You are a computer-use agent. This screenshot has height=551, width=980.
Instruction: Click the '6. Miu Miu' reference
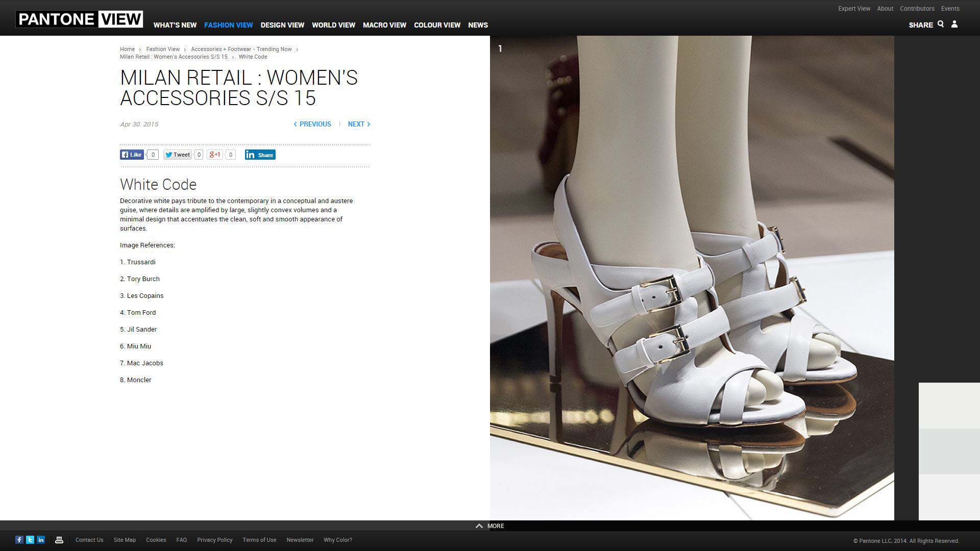pos(136,346)
